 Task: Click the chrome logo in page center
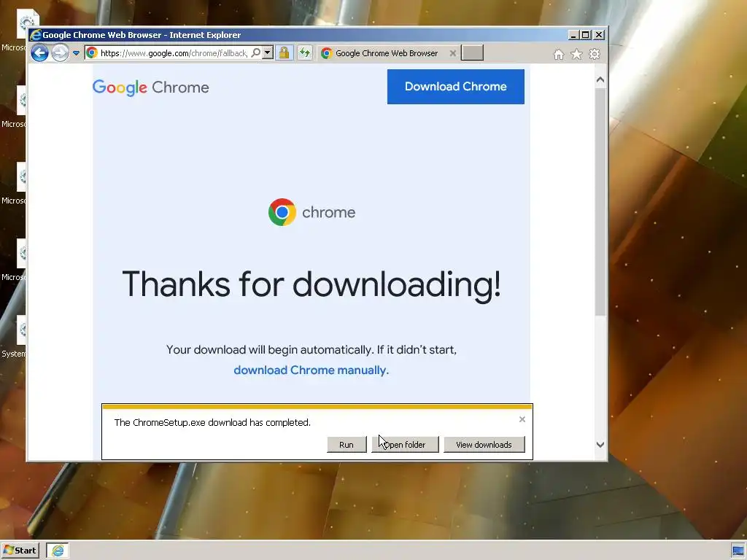tap(311, 212)
